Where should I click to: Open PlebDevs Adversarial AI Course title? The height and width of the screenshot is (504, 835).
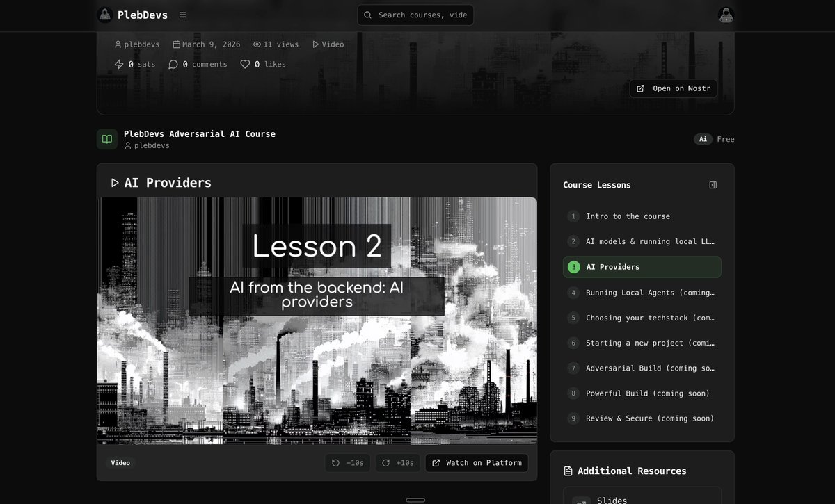coord(200,133)
